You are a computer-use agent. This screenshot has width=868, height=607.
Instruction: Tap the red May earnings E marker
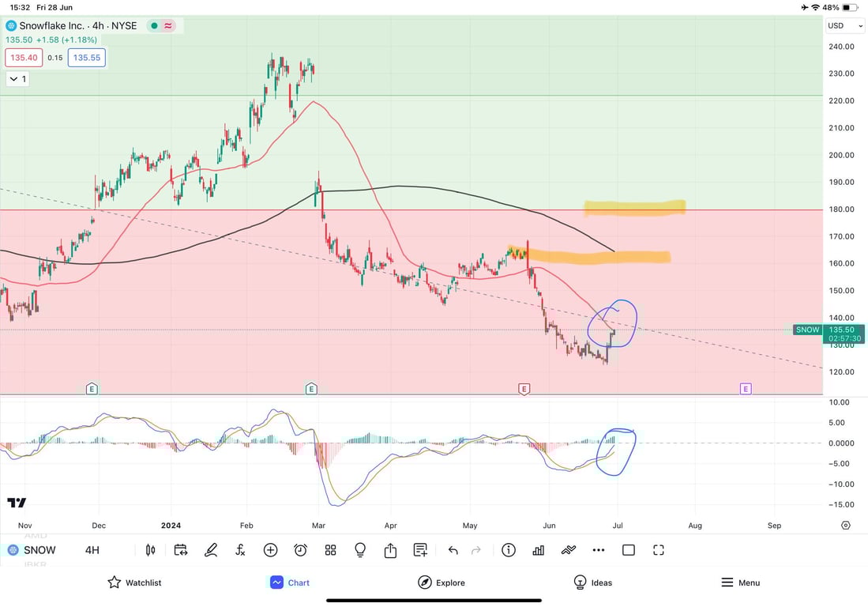[x=524, y=389]
